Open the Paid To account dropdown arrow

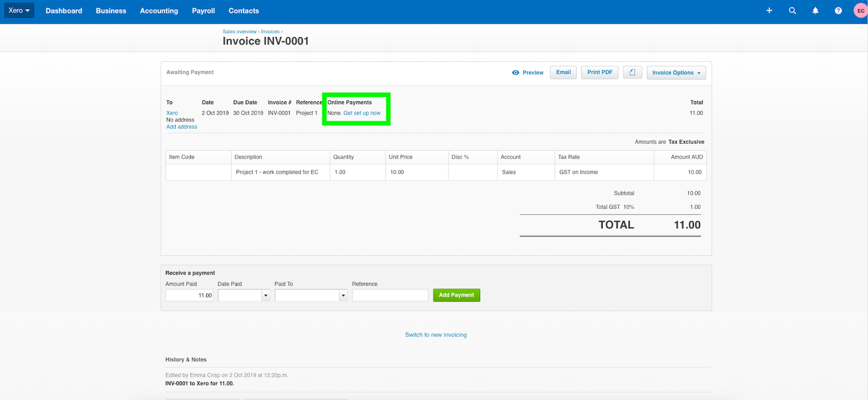[343, 295]
